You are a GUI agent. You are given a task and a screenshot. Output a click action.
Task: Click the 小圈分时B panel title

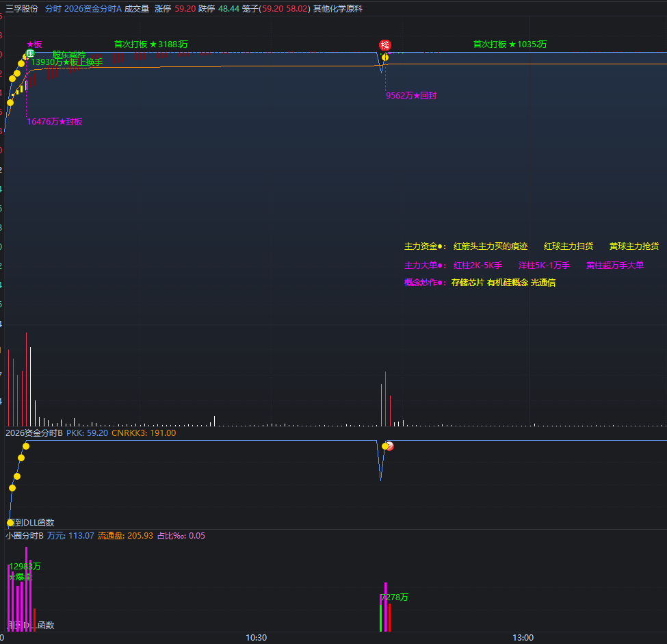24,535
